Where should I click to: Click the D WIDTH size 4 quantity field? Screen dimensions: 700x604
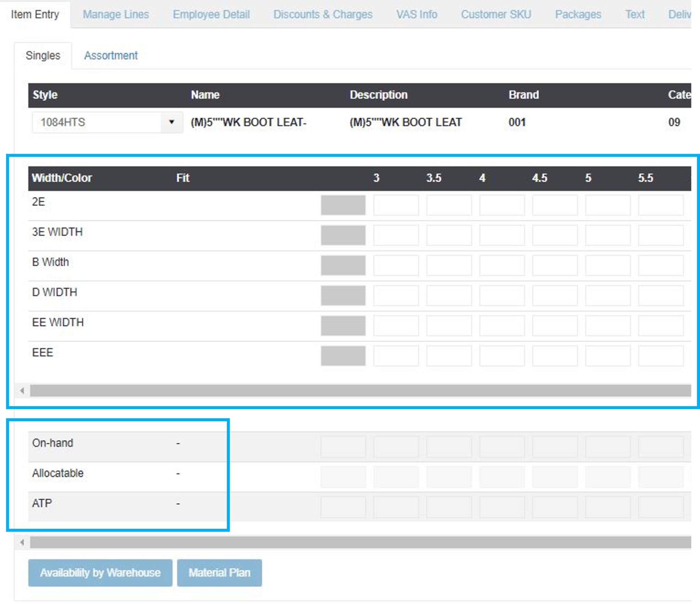[502, 295]
